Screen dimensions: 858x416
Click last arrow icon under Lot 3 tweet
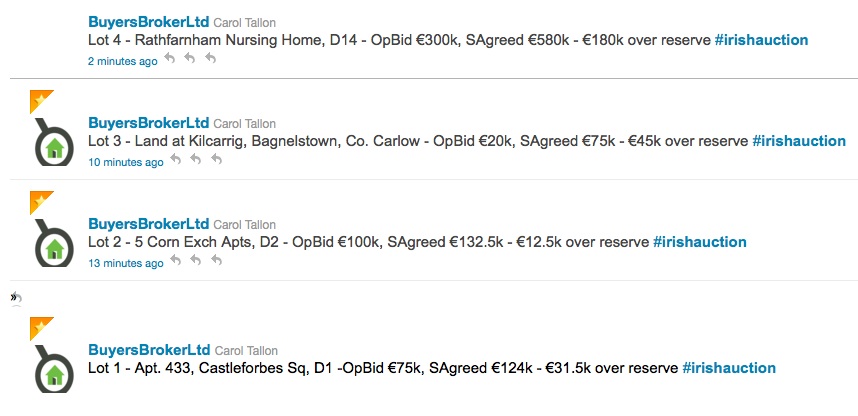click(x=216, y=161)
